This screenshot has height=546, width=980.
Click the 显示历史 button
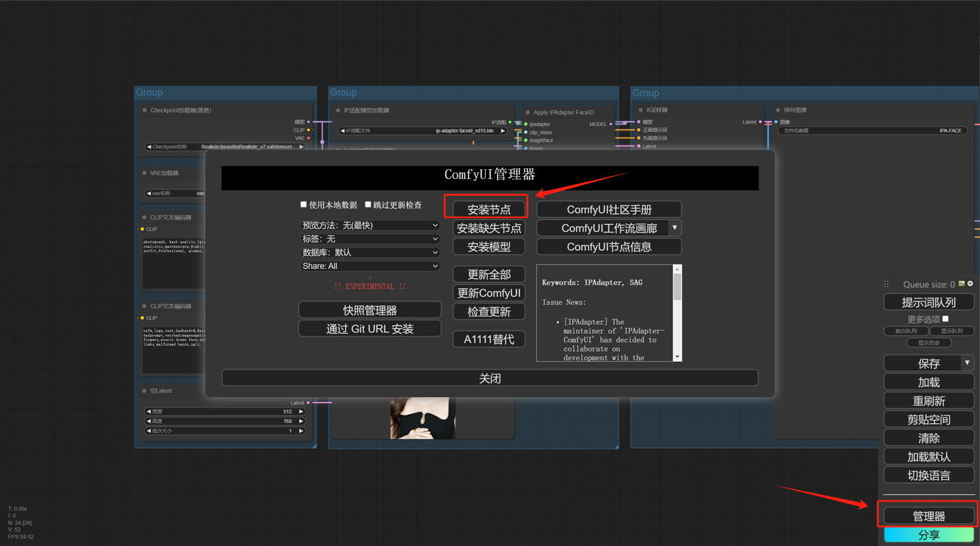(x=928, y=343)
